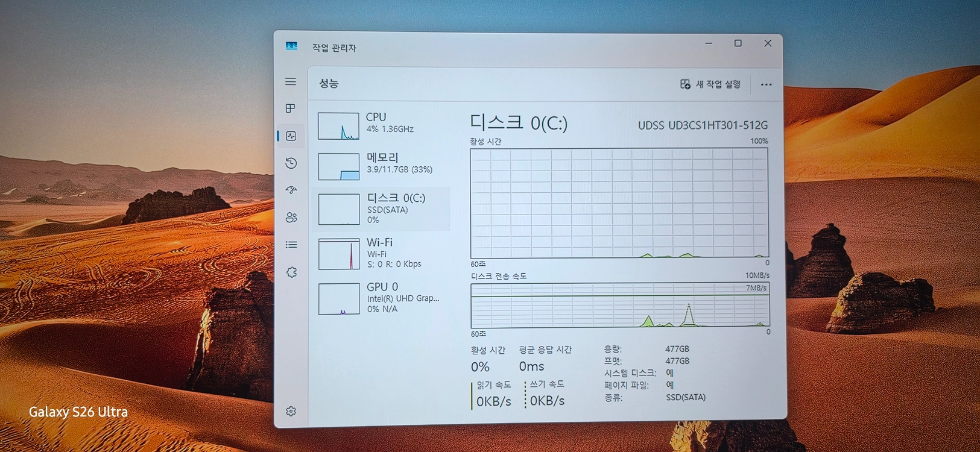The image size is (980, 452).
Task: Select the 메모리 performance entry
Action: click(x=381, y=166)
